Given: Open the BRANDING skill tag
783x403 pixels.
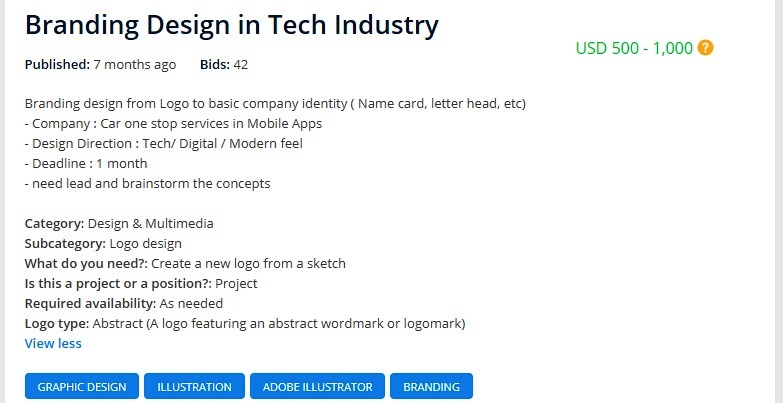Looking at the screenshot, I should (x=431, y=386).
